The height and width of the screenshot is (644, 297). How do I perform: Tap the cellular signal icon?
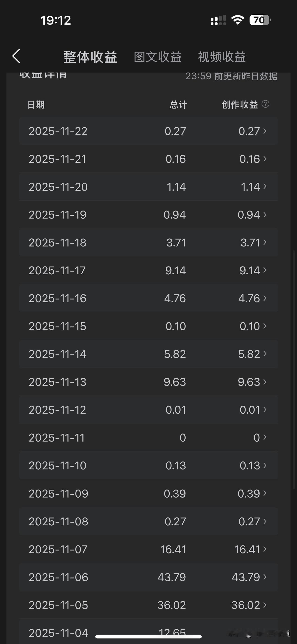(218, 20)
